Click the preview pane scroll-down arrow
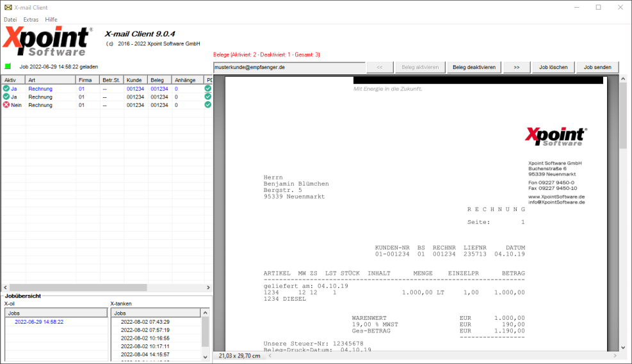632x364 pixels. [x=623, y=347]
